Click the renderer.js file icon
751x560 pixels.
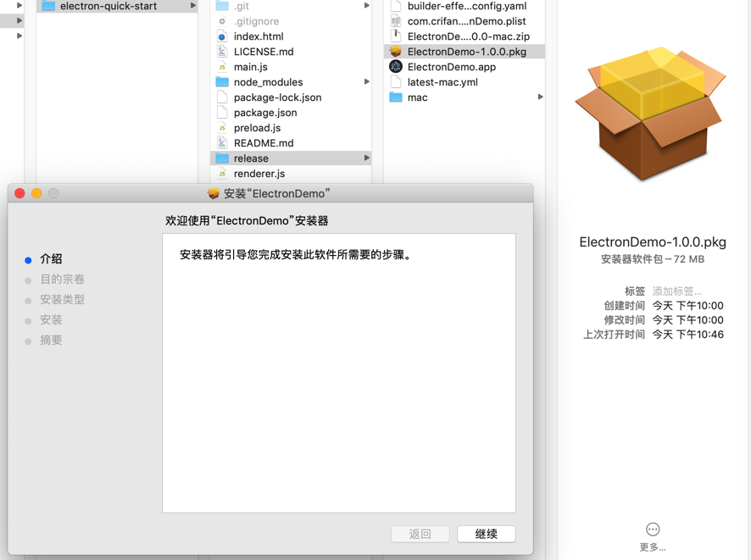(222, 174)
